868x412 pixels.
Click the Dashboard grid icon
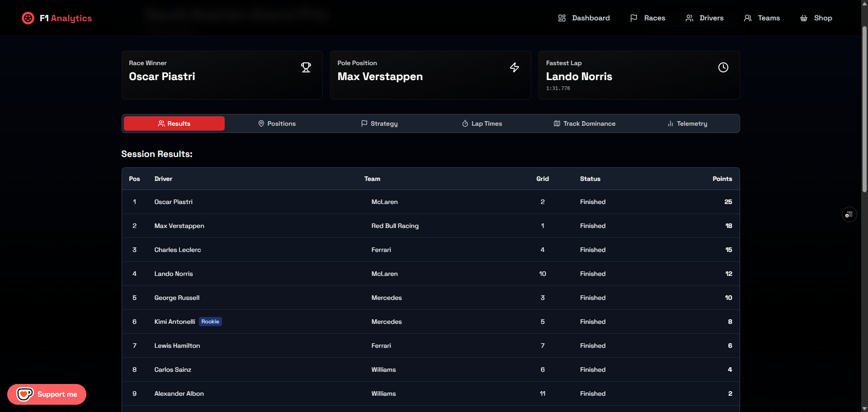562,18
